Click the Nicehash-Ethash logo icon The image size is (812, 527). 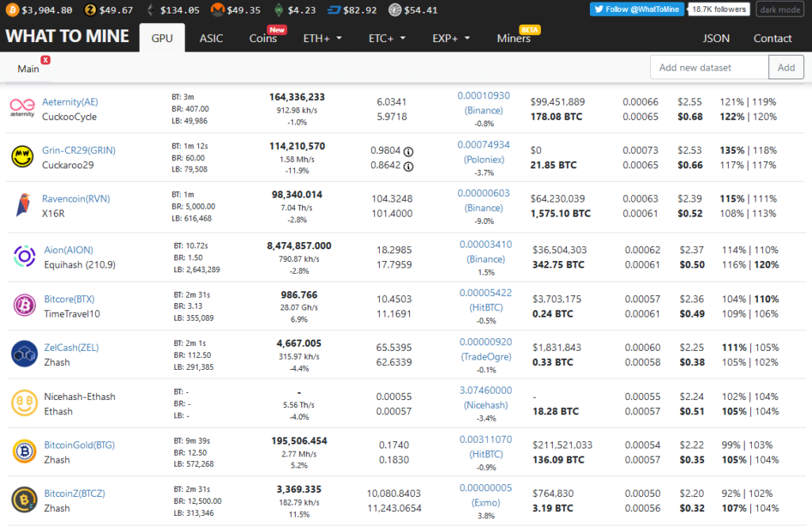tap(24, 403)
